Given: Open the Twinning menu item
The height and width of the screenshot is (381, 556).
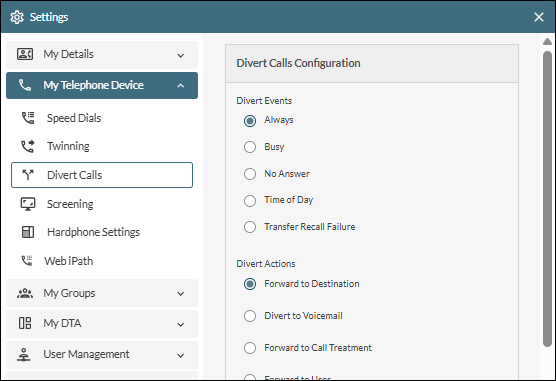Looking at the screenshot, I should pyautogui.click(x=102, y=146).
